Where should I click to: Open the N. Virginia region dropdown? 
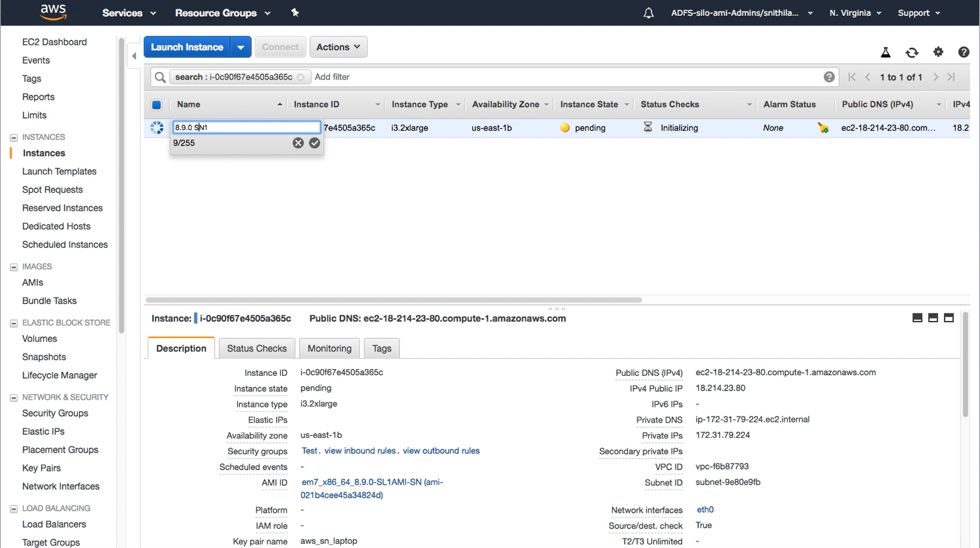pos(855,13)
